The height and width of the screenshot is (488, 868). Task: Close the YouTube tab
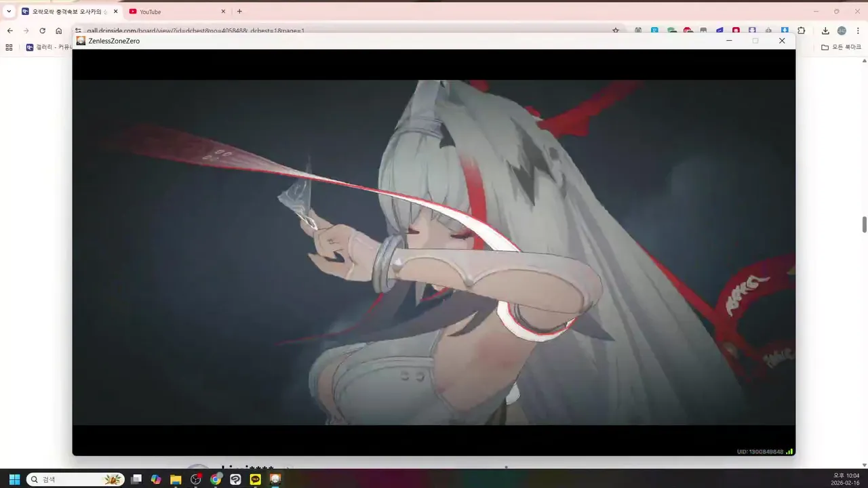tap(223, 12)
